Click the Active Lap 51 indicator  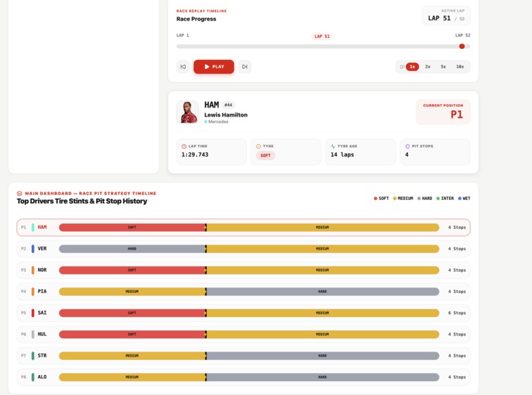coord(446,16)
